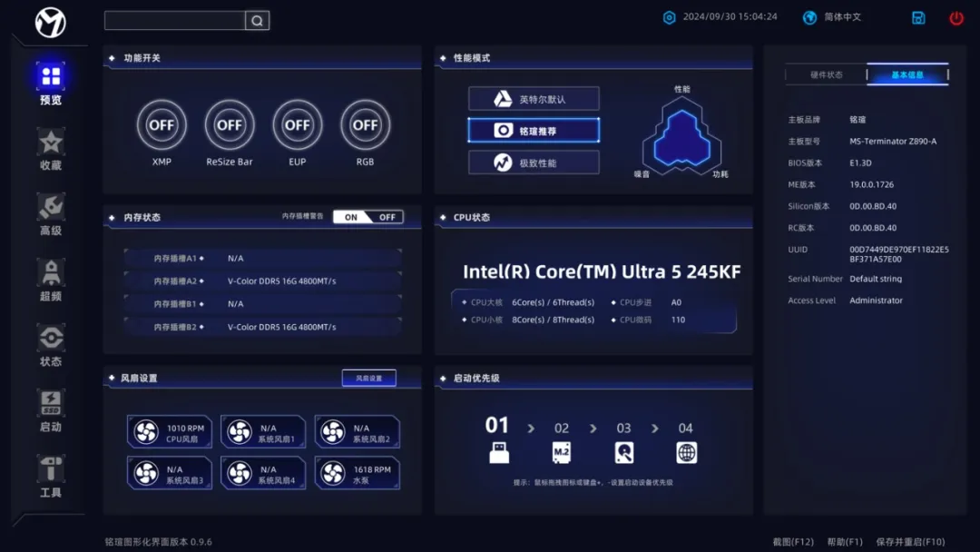Click the red power icon
Image resolution: width=980 pixels, height=552 pixels.
tap(956, 18)
